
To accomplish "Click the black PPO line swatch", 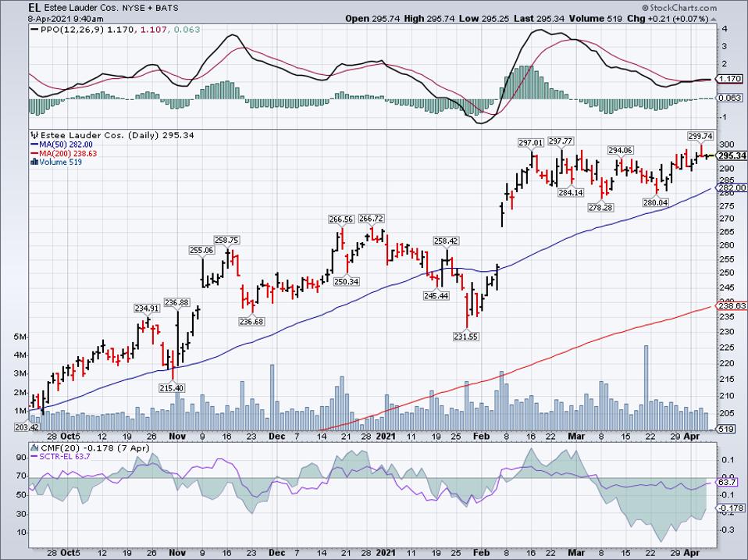I will [x=34, y=30].
